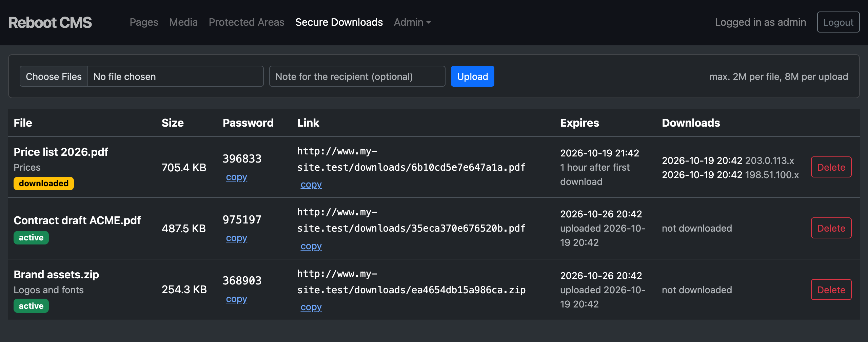Click Choose Files to pick a file
This screenshot has width=868, height=342.
point(54,77)
